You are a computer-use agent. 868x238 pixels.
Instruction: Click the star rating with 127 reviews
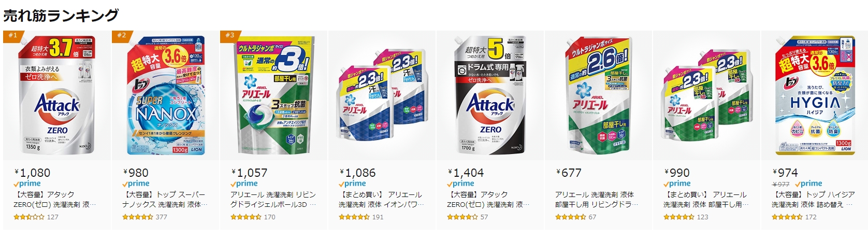point(29,217)
